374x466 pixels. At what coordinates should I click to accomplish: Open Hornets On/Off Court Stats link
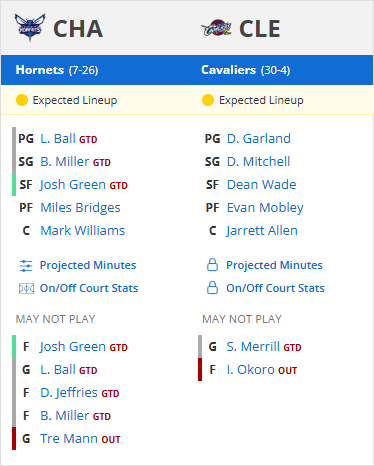pos(89,288)
